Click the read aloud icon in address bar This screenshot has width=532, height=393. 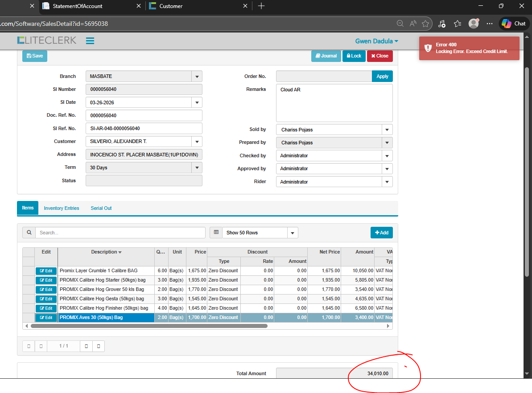coord(413,24)
